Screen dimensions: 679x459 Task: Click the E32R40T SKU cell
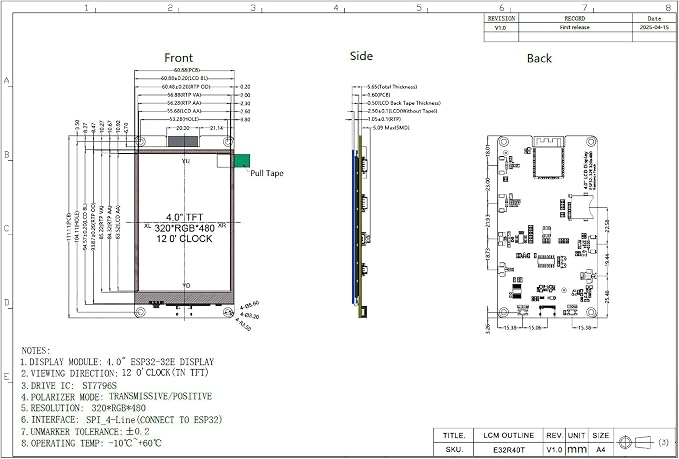click(508, 450)
